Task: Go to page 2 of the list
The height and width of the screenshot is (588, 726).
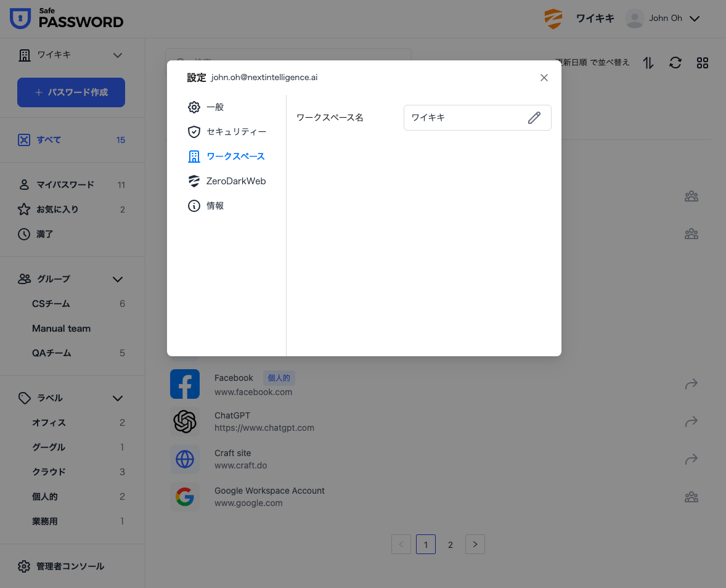Action: tap(451, 544)
